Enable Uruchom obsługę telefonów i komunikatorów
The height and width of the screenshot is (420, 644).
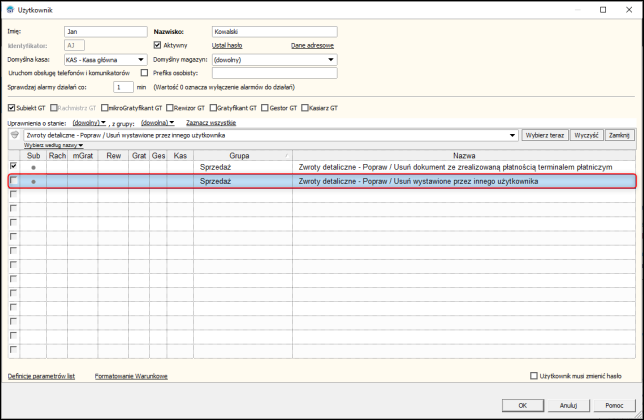tap(144, 73)
